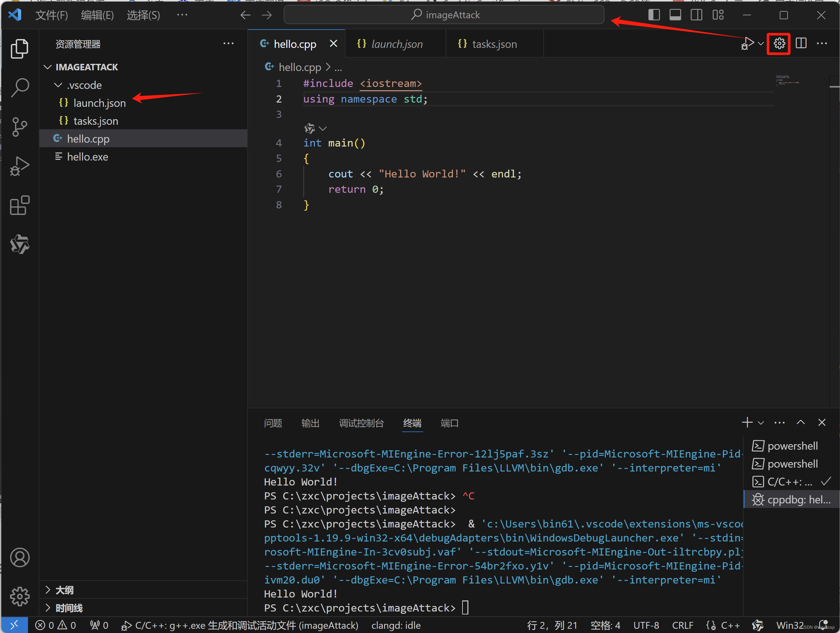Change the CRLF end of line sequence

pos(682,625)
